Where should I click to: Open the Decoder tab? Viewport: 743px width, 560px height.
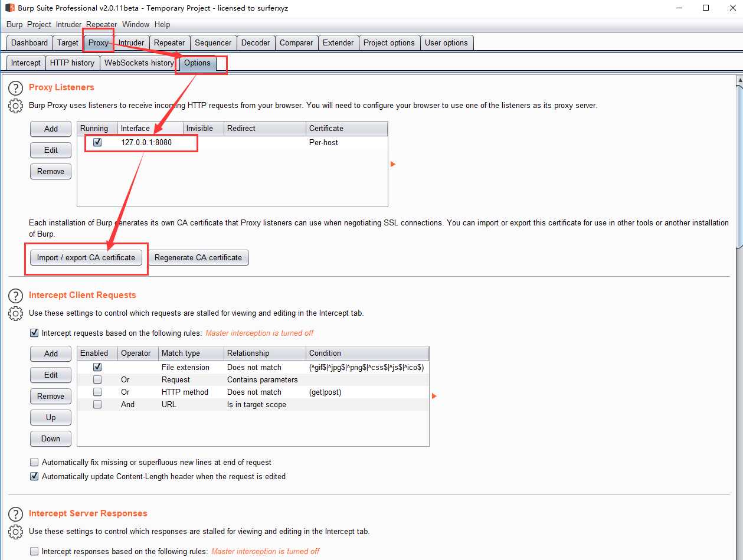(x=256, y=42)
